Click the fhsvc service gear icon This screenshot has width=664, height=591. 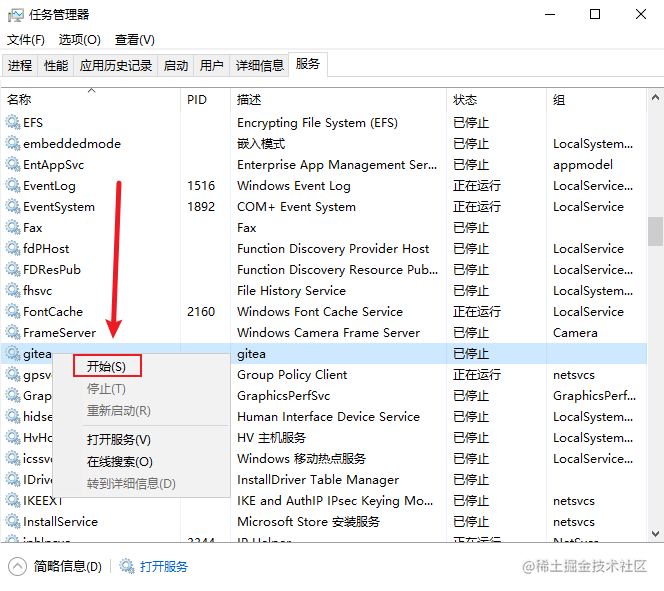[x=13, y=290]
